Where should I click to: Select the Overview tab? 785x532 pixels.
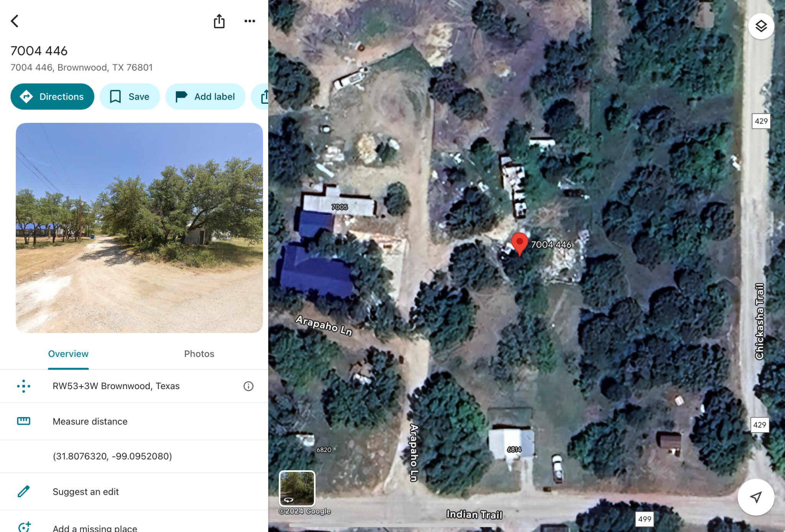[x=68, y=354]
